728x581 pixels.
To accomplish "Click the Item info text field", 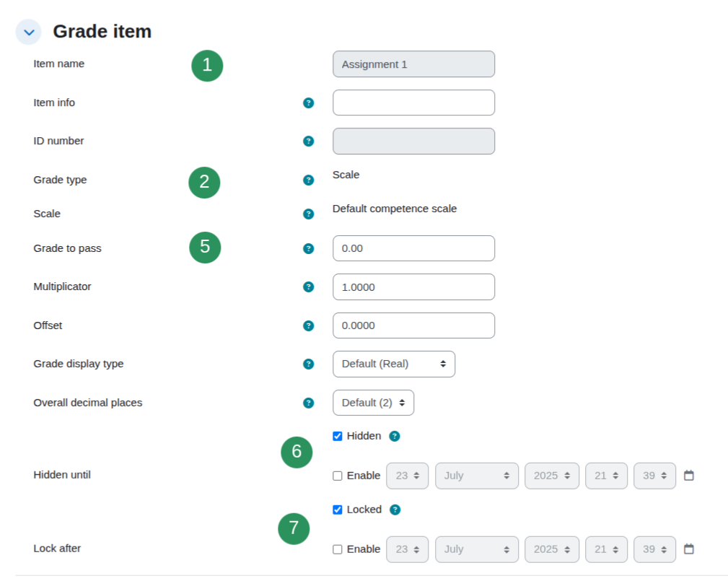I will pos(413,102).
